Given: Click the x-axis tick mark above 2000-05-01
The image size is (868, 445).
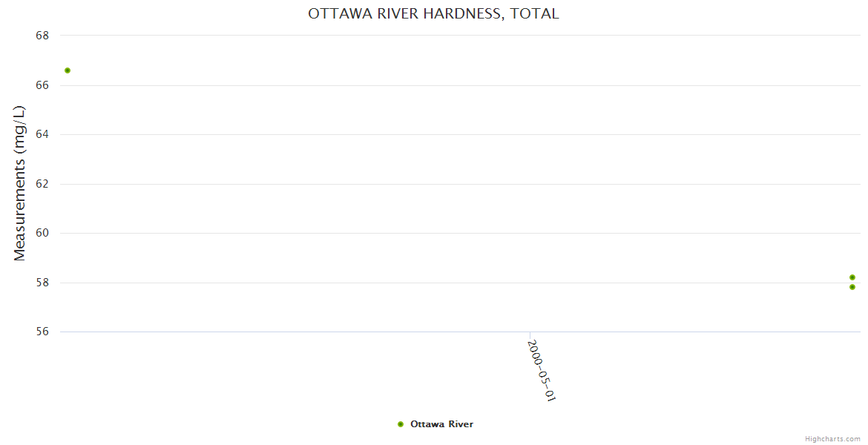Looking at the screenshot, I should point(530,335).
